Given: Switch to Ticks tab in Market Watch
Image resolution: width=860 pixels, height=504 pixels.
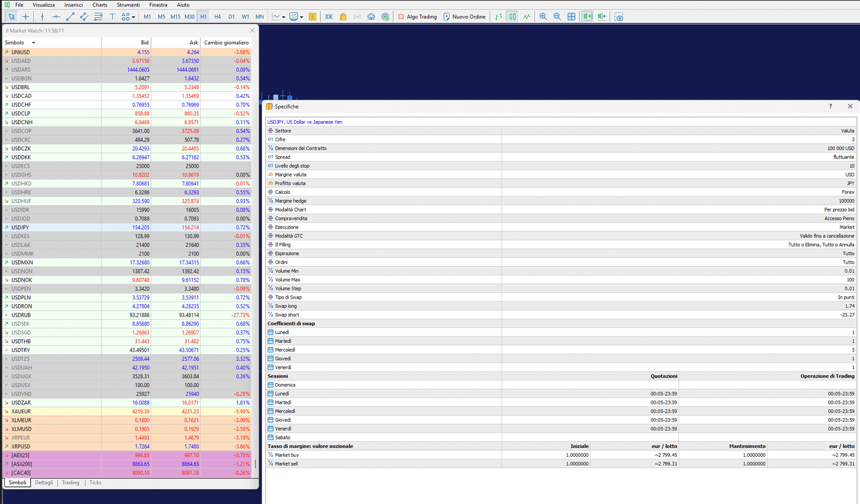Looking at the screenshot, I should pos(95,483).
